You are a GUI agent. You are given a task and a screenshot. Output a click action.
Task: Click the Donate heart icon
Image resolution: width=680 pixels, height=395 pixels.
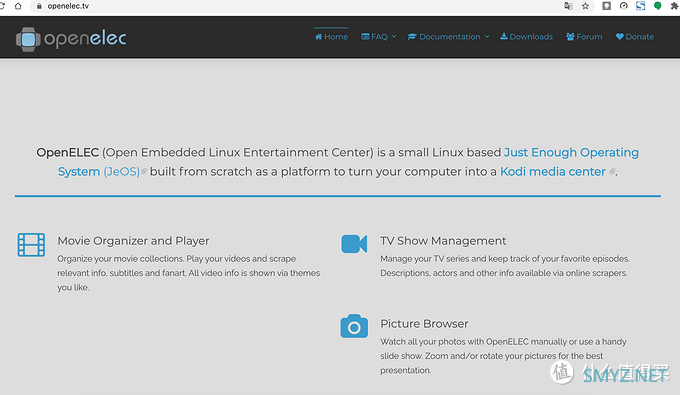[x=620, y=36]
